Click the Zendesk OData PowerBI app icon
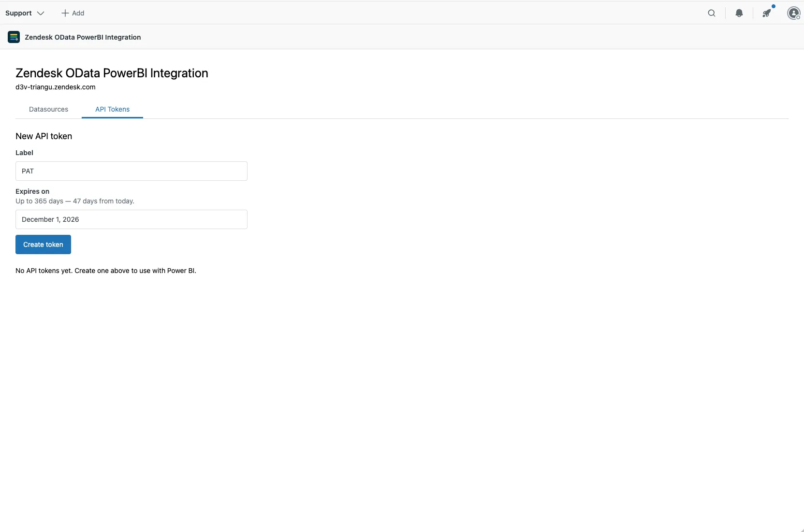The height and width of the screenshot is (532, 804). point(14,37)
